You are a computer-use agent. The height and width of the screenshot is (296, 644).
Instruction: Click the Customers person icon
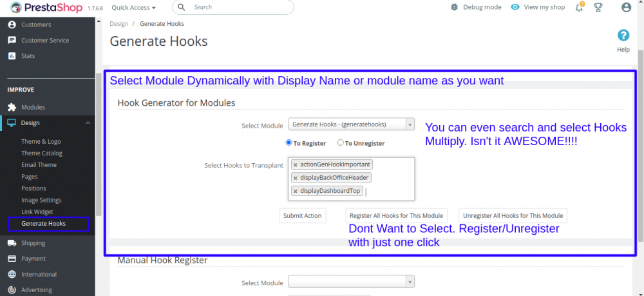click(x=12, y=25)
